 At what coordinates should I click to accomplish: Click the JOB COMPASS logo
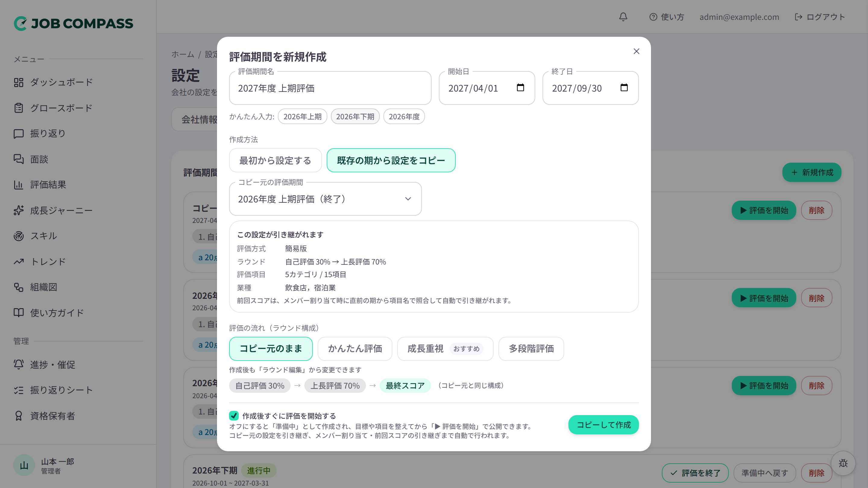[x=74, y=23]
